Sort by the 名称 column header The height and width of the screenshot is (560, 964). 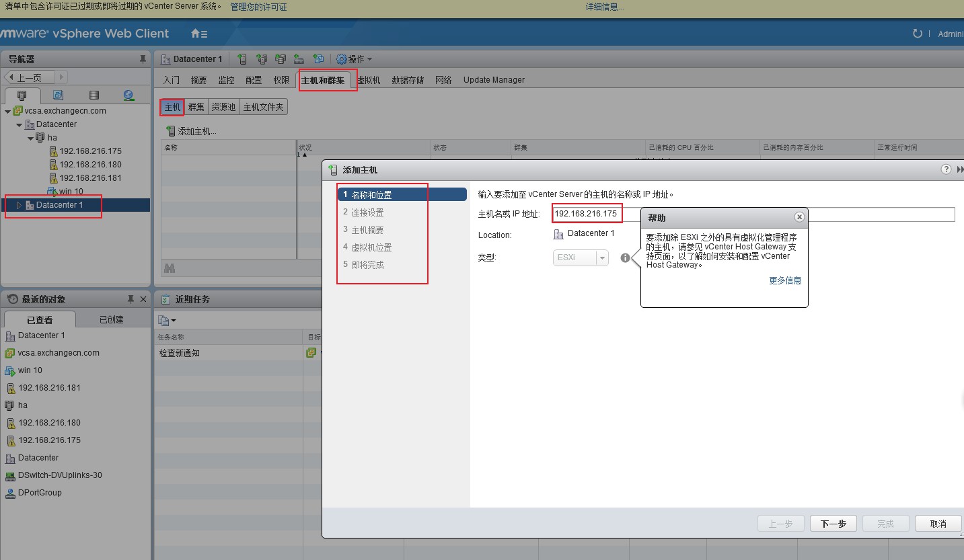pos(229,147)
